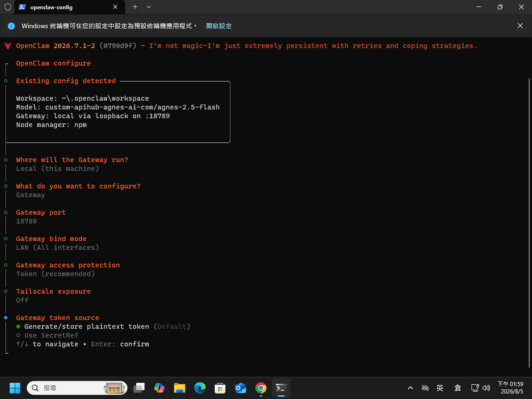Image resolution: width=532 pixels, height=399 pixels.
Task: Launch Copilot from taskbar
Action: 159,388
